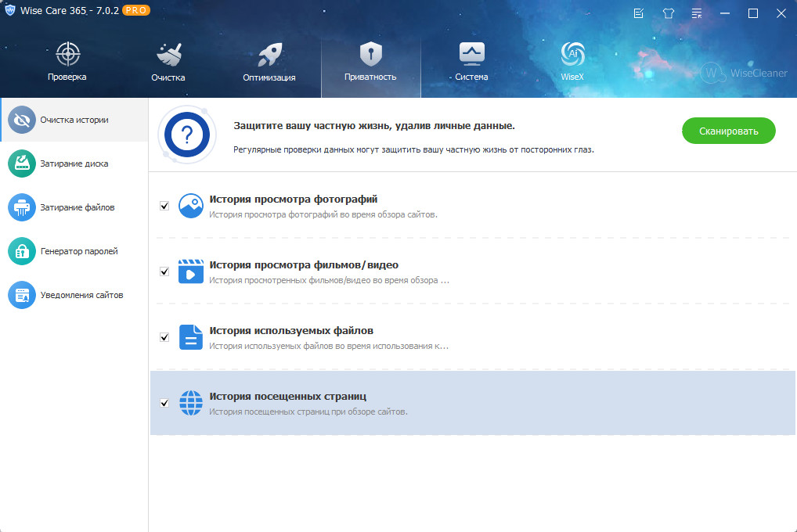797x532 pixels.
Task: Click the Уведомления сайтов icon
Action: point(22,295)
